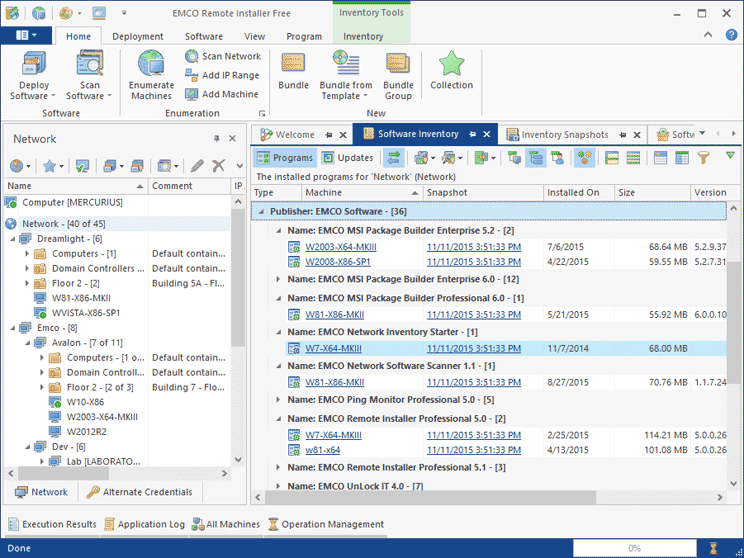Open the View ribbon tab

pyautogui.click(x=254, y=37)
